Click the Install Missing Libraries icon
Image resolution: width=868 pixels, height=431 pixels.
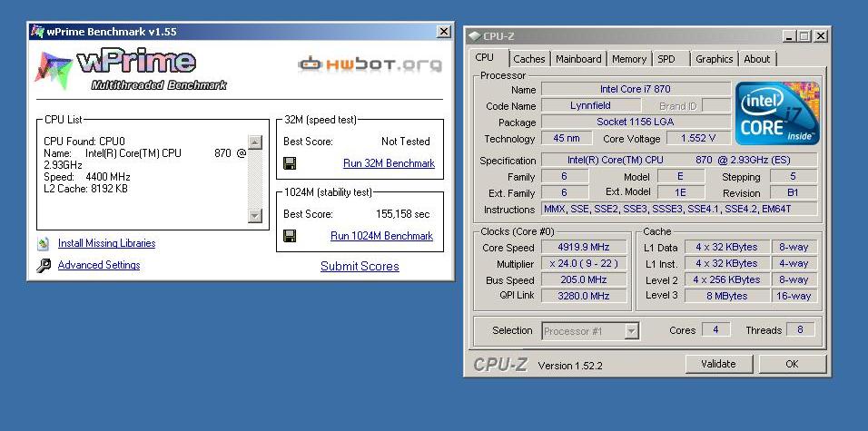click(x=44, y=243)
